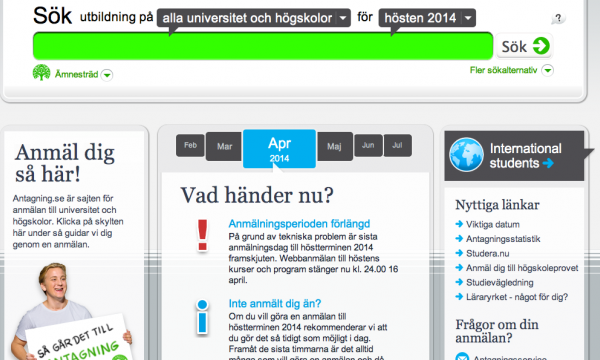Open the 'hösten 2014' term dropdown
Viewport: 600px width, 360px height.
click(427, 18)
